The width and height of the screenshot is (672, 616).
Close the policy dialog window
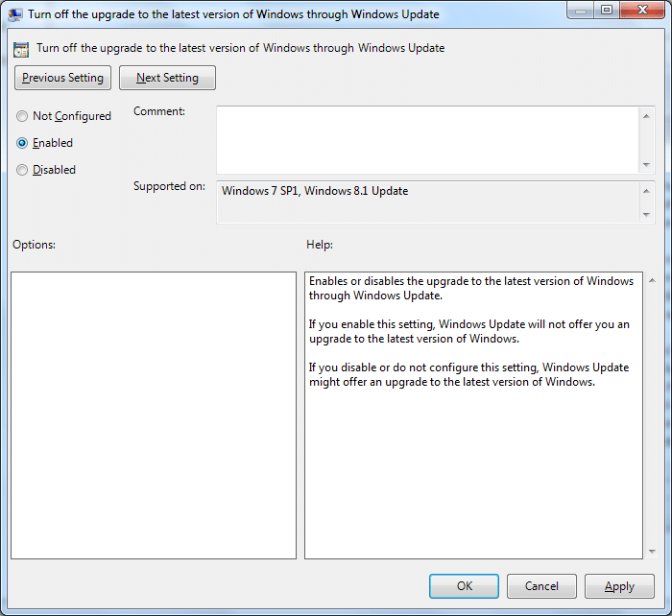coord(642,11)
